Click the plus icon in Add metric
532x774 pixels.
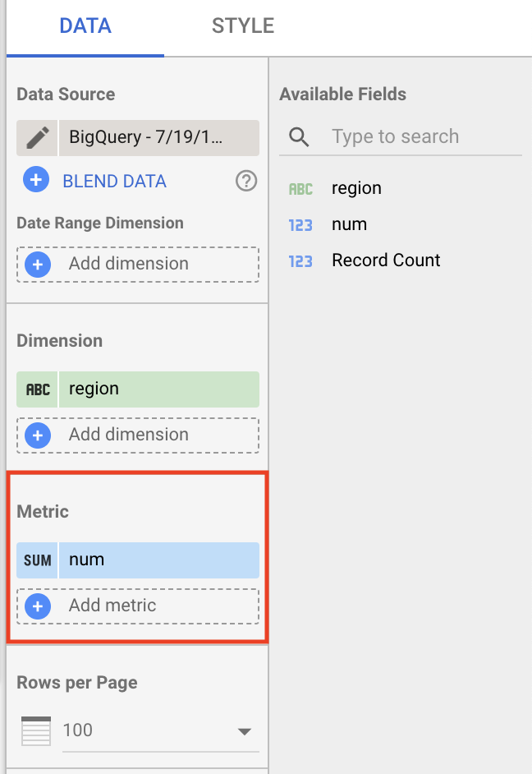[x=38, y=606]
